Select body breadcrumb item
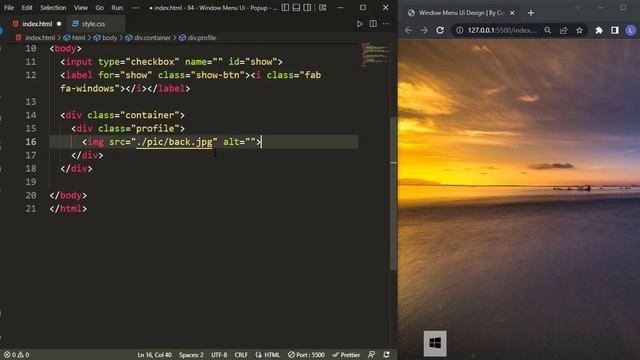 109,38
